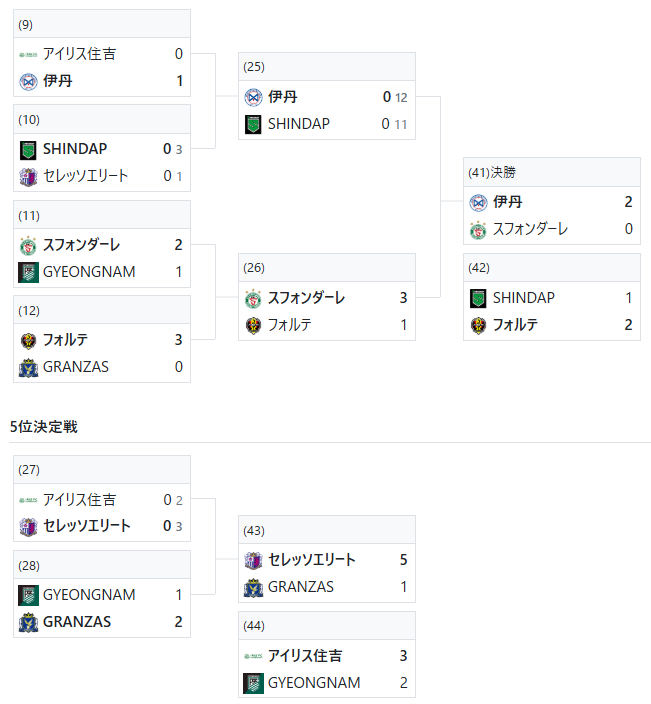Click the 5位決定戦 section heading
The height and width of the screenshot is (704, 651).
pyautogui.click(x=44, y=427)
